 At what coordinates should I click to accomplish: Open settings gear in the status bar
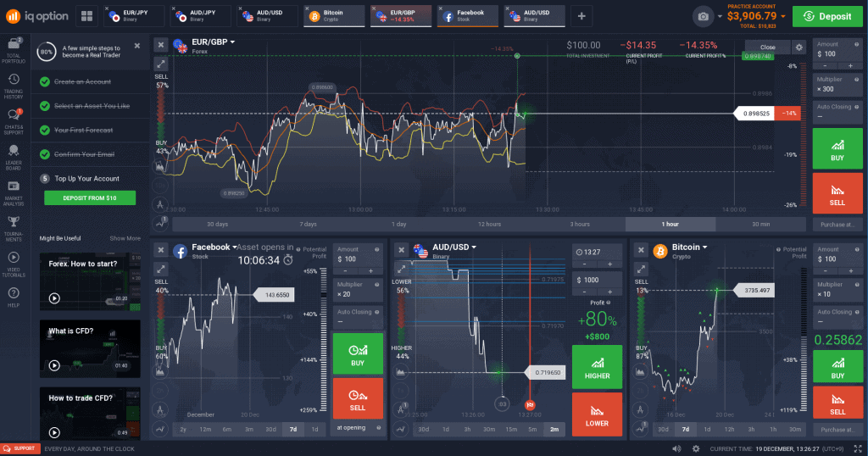(696, 449)
